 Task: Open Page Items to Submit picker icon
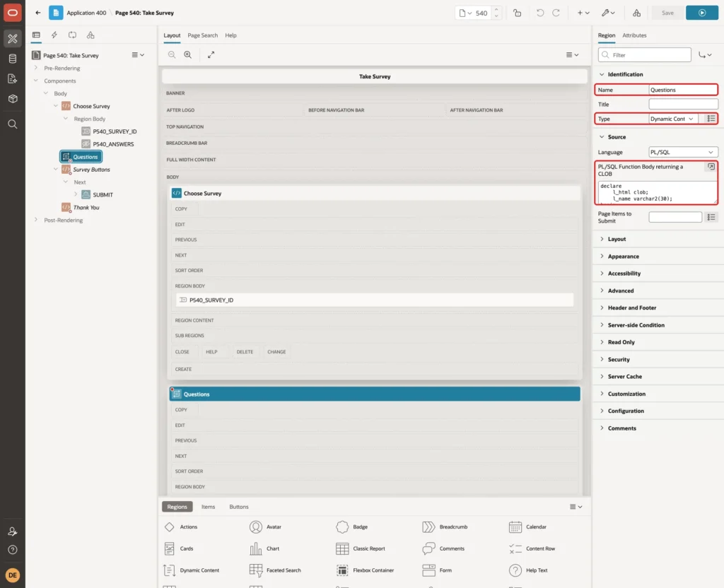click(711, 217)
